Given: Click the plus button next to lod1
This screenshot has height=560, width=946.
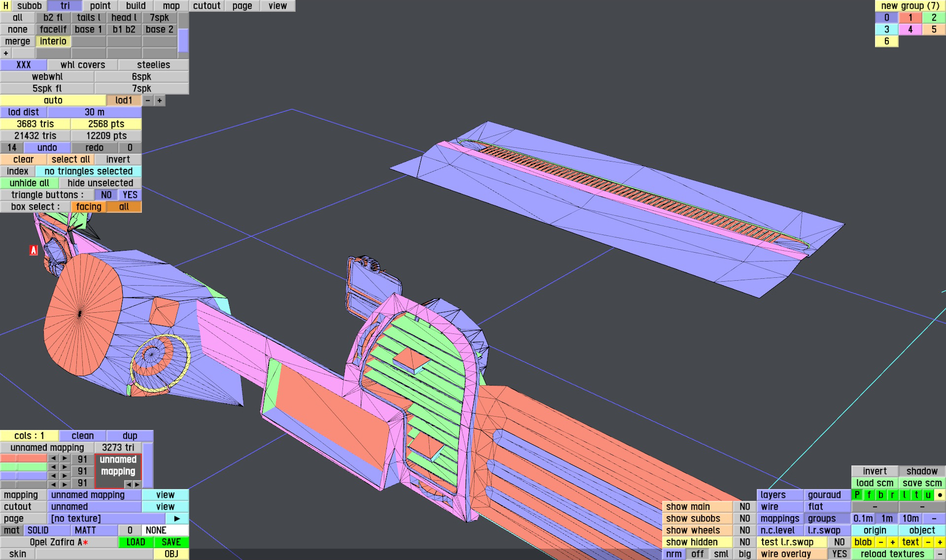Looking at the screenshot, I should 159,100.
